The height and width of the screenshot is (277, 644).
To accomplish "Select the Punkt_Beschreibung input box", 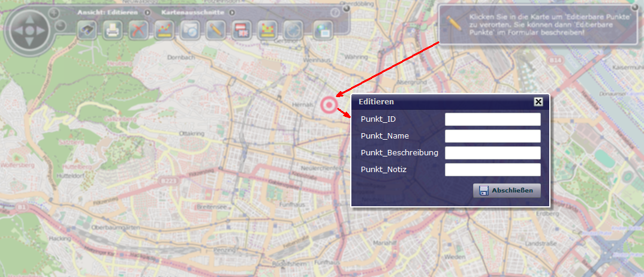I will click(x=492, y=153).
